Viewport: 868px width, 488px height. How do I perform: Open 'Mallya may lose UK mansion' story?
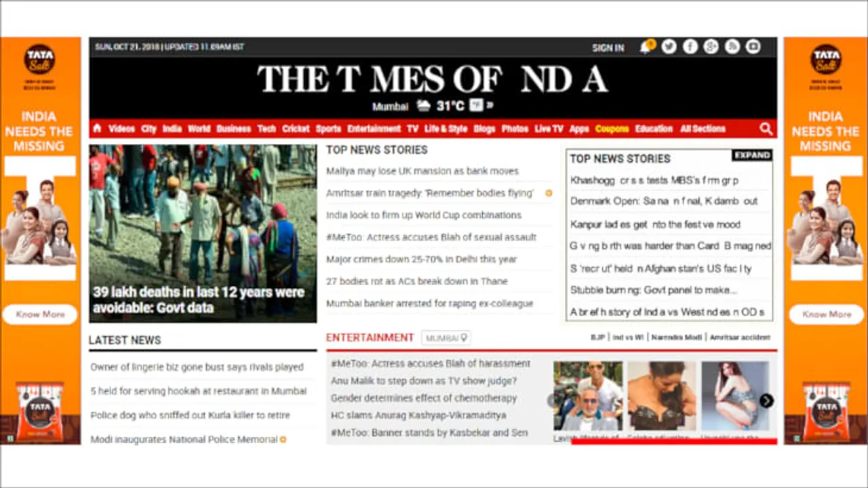click(x=422, y=171)
